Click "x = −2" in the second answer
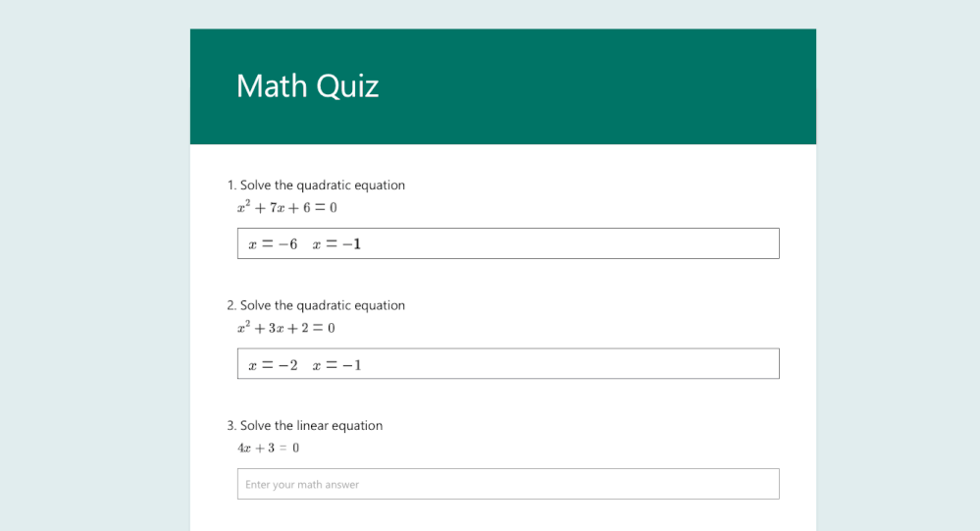 (273, 365)
